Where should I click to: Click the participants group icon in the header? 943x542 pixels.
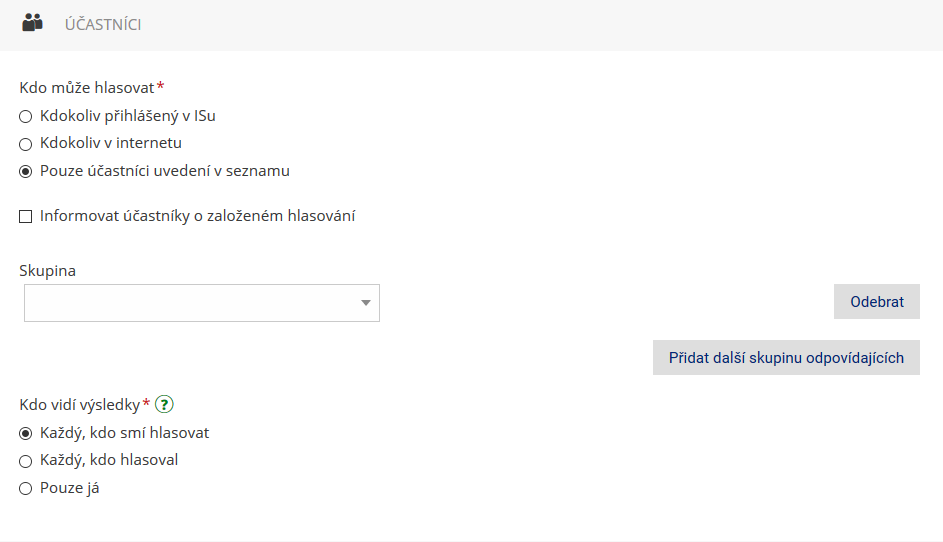pyautogui.click(x=32, y=23)
